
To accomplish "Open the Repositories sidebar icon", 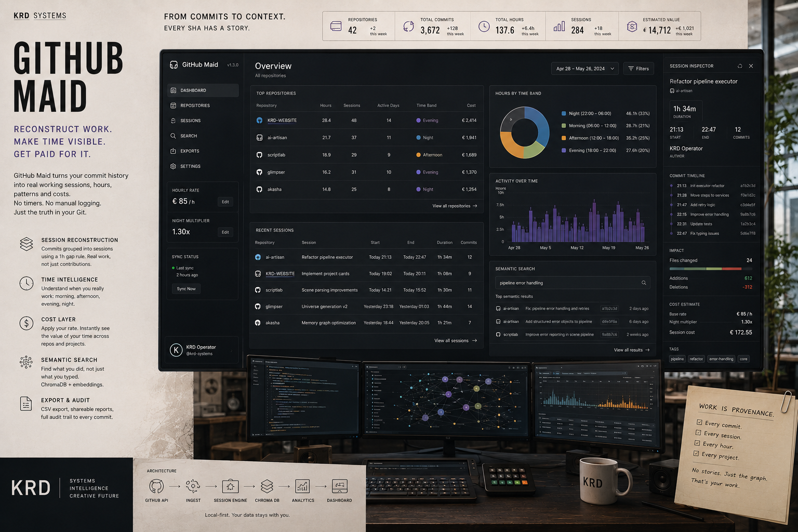I will [x=173, y=105].
